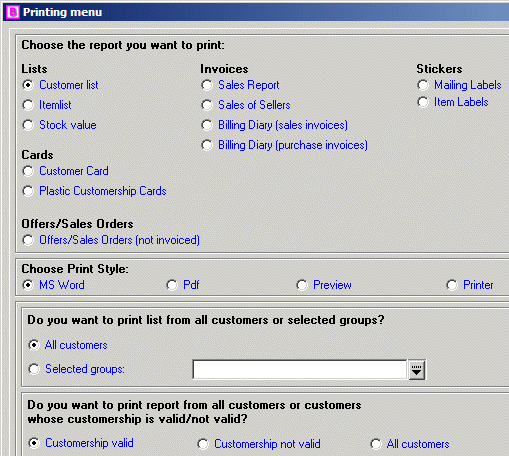The image size is (509, 456).
Task: Select the Item Labels option
Action: click(x=423, y=102)
